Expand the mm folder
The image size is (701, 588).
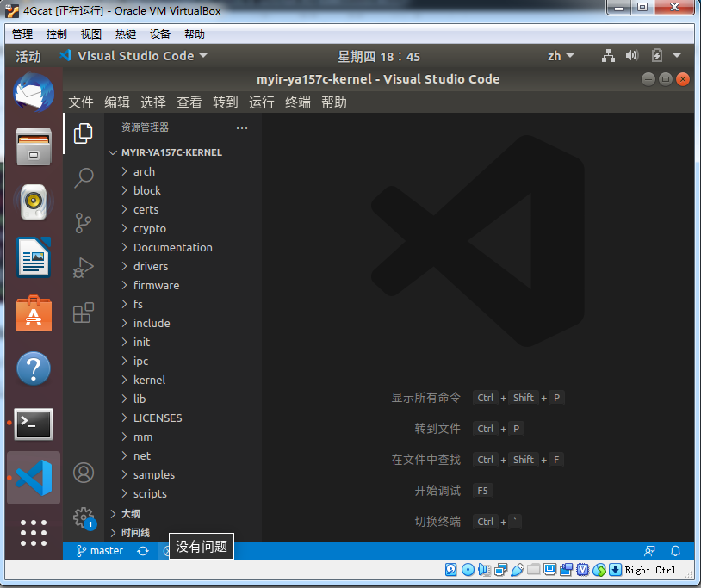[x=183, y=437]
